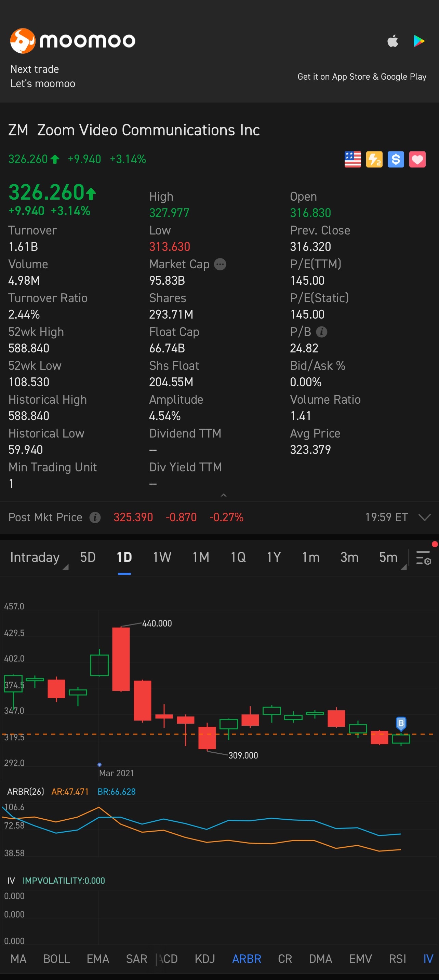
Task: Tap the Post Mkt Price 325.390 value
Action: tap(133, 518)
